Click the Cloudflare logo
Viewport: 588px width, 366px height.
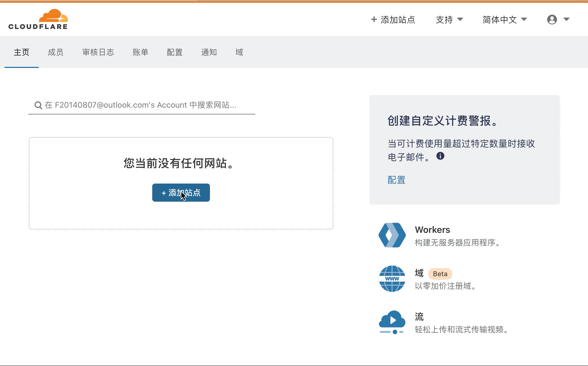[x=38, y=19]
